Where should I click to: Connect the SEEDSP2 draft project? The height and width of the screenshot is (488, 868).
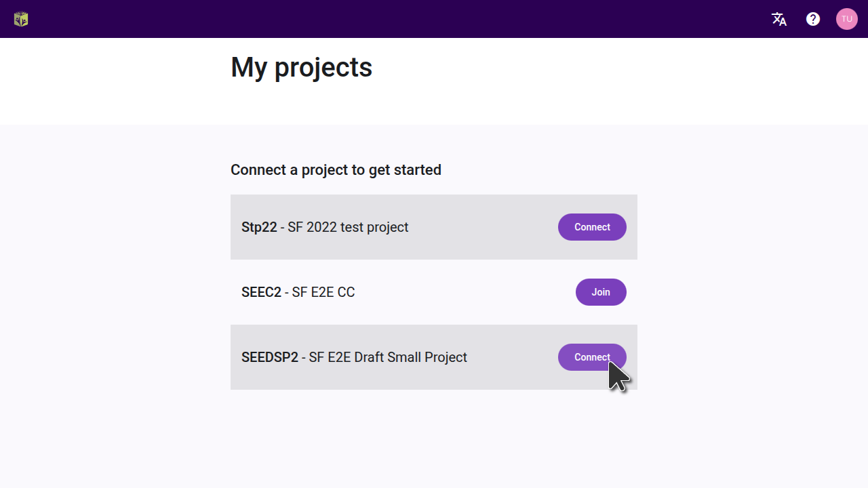[591, 357]
